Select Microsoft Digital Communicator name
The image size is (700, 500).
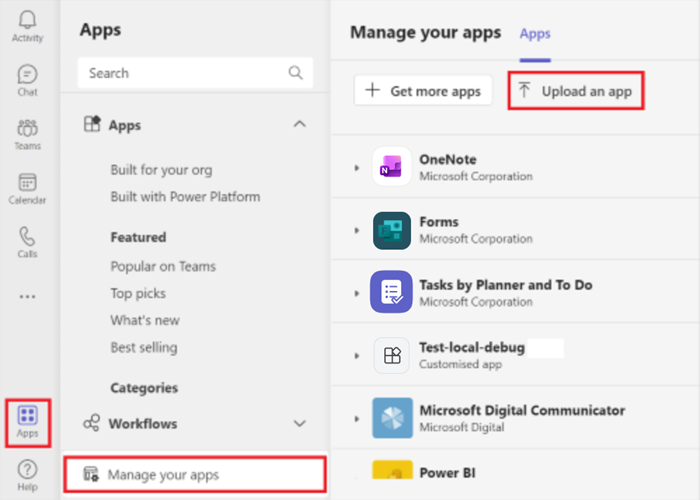[522, 410]
